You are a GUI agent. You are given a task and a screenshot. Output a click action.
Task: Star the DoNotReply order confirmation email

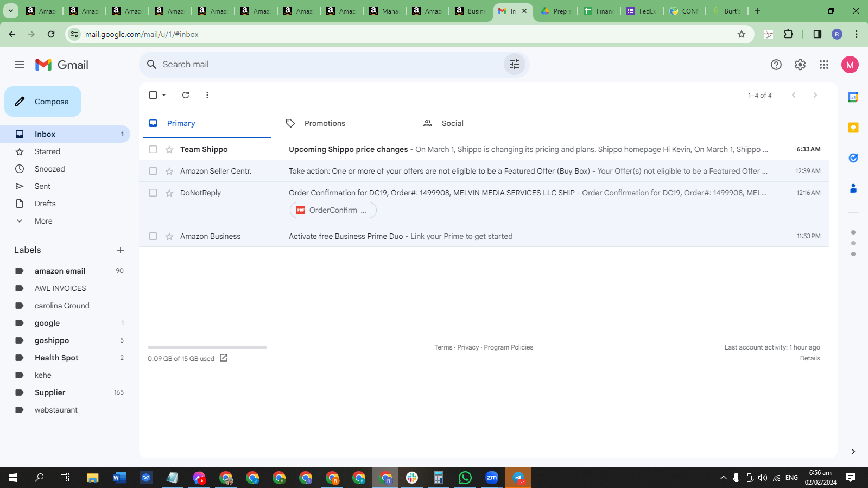click(169, 193)
